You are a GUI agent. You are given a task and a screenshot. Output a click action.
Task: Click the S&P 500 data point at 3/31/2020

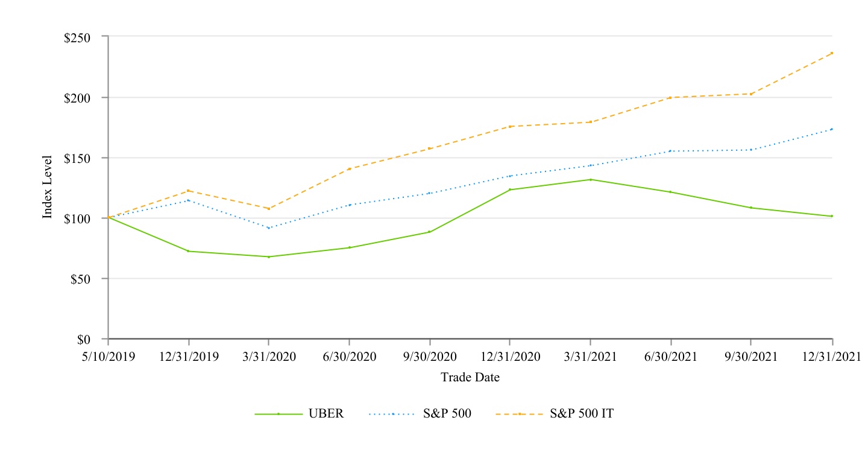[269, 228]
